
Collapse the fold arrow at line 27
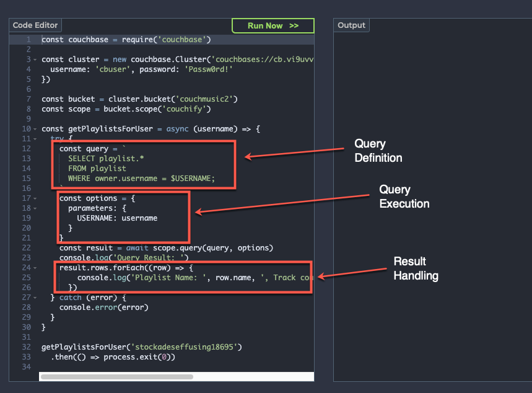pos(35,298)
